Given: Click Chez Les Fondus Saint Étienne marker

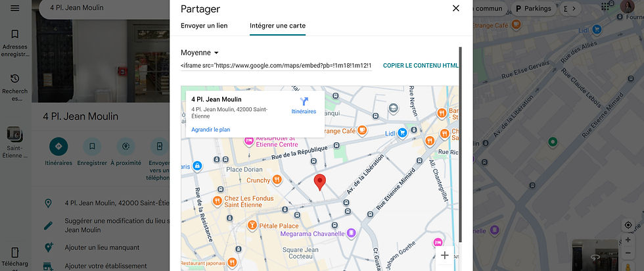Looking at the screenshot, I should [x=218, y=201].
